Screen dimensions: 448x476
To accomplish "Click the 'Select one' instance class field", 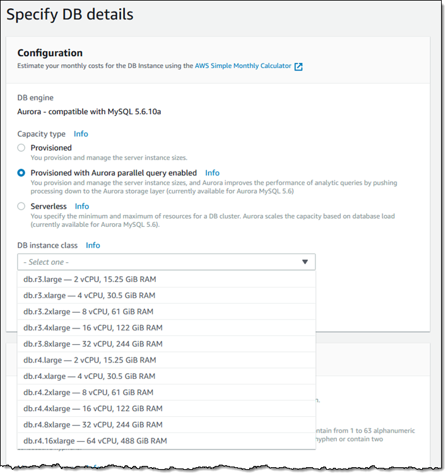I will click(x=158, y=262).
